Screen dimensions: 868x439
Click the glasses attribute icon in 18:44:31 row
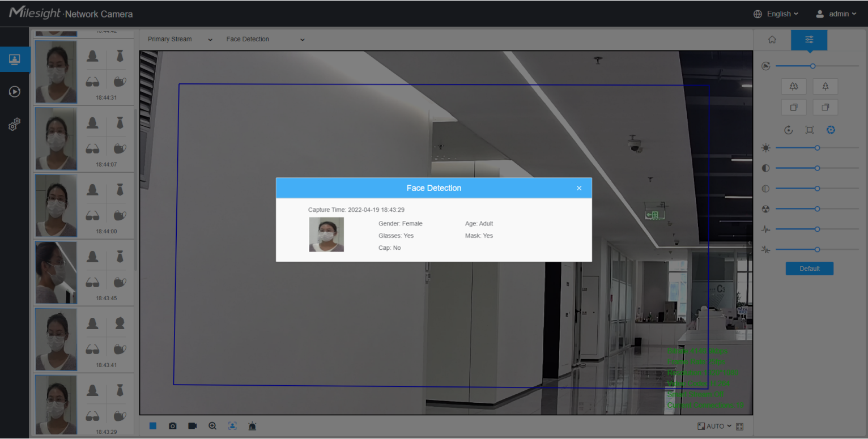[x=92, y=83]
